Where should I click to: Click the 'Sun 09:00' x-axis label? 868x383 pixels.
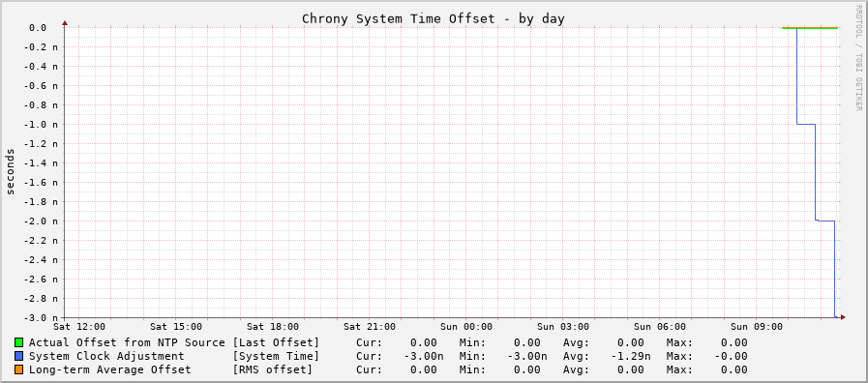[x=756, y=327]
